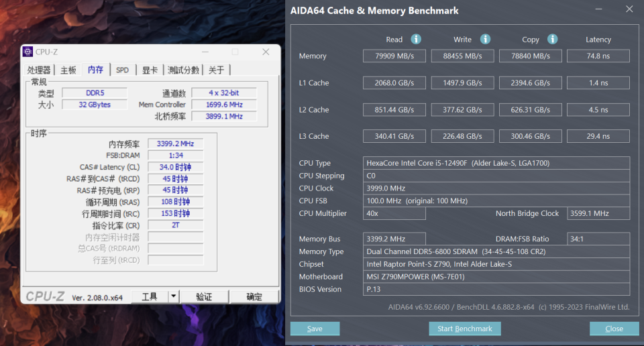Click DRAM:FSB Ratio field 34:1
Image resolution: width=644 pixels, height=346 pixels.
pos(598,239)
